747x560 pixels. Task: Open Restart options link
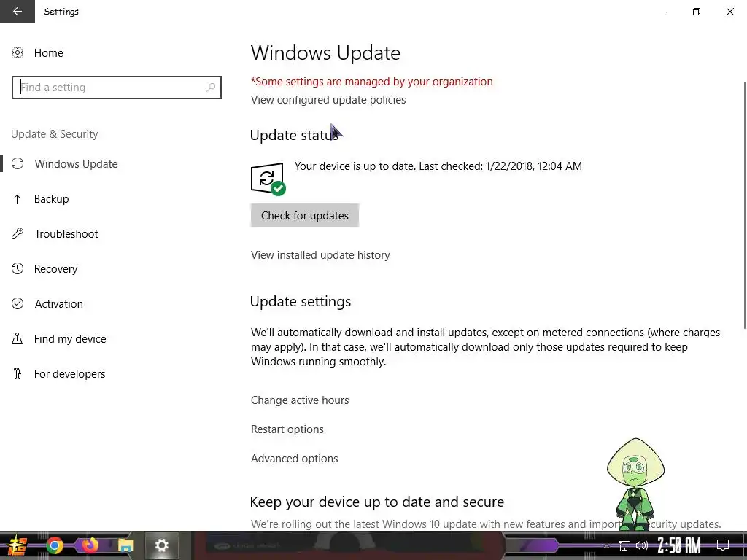287,429
